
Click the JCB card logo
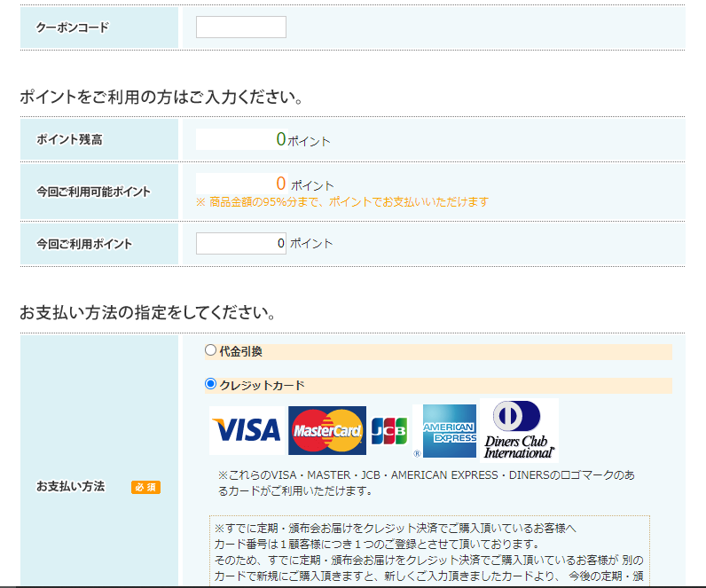pos(389,431)
